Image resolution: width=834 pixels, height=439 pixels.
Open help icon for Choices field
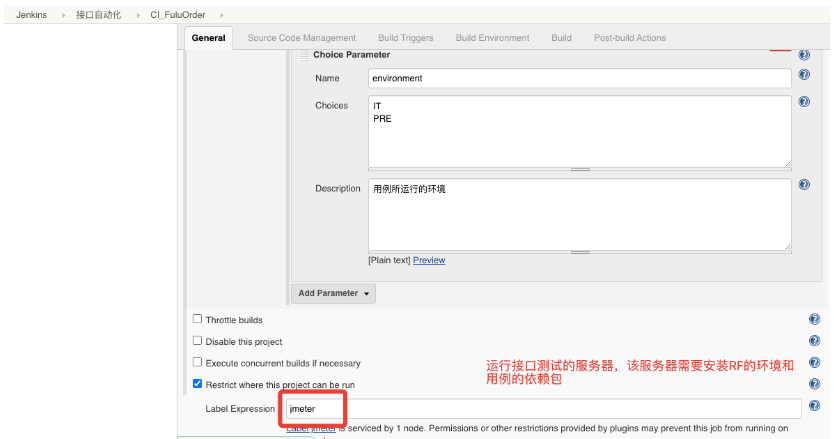804,101
